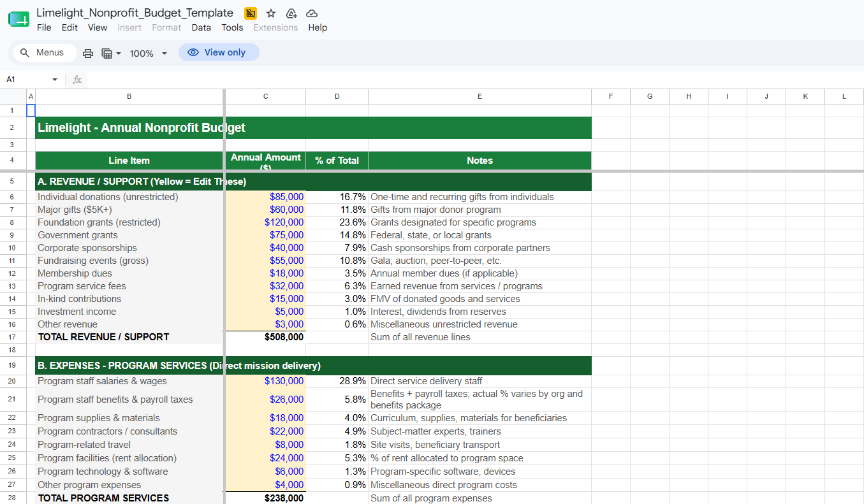Click 'Program staff benefits & payroll taxes' cell

(129, 400)
